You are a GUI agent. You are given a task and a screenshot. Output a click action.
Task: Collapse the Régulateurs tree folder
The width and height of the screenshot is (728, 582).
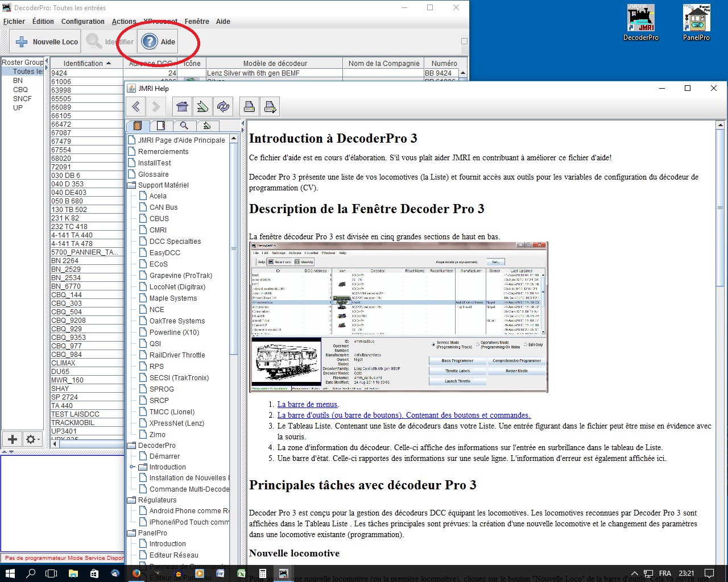tap(133, 500)
